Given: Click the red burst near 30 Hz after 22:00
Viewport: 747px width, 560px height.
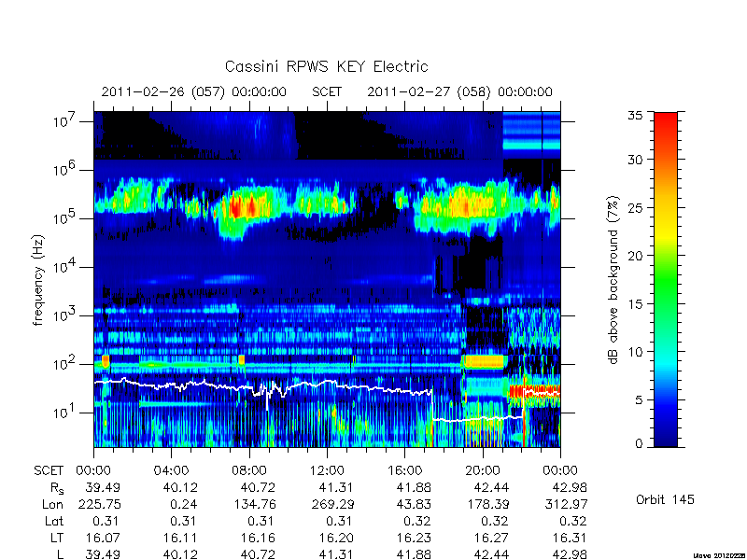Looking at the screenshot, I should pos(534,391).
